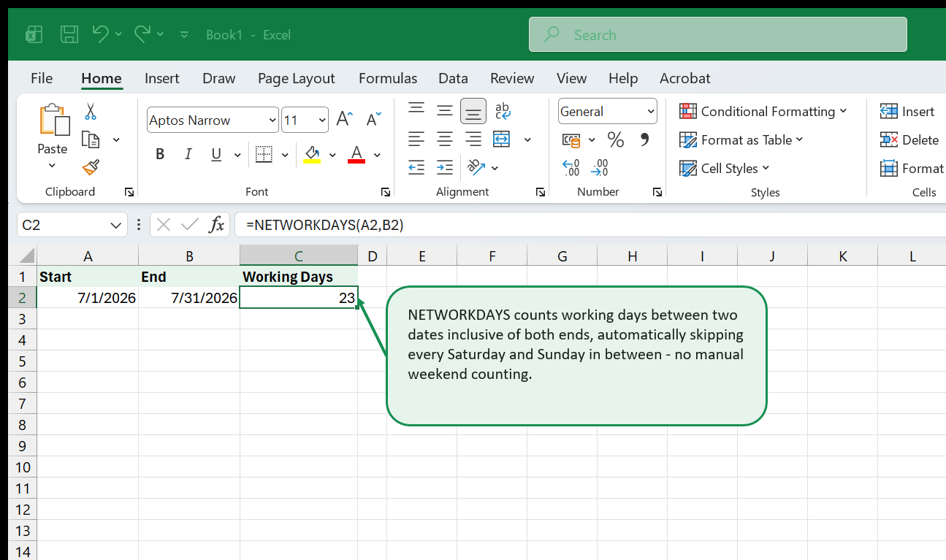Image resolution: width=946 pixels, height=560 pixels.
Task: Click the Delete cells button
Action: 909,139
